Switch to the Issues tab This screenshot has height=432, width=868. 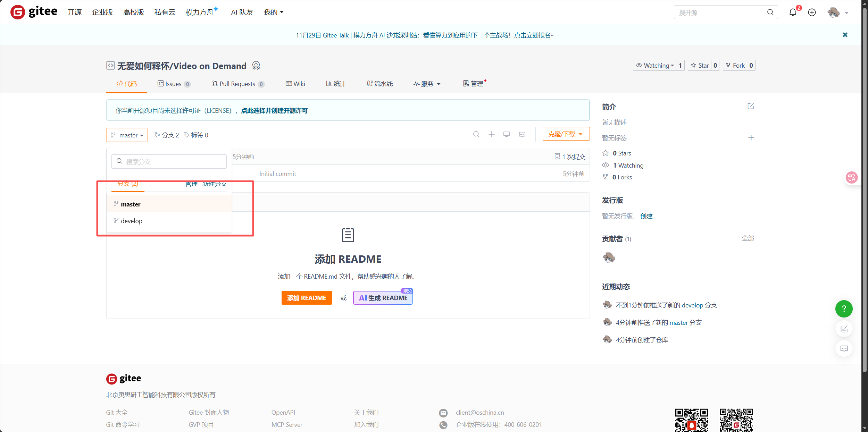coord(174,84)
